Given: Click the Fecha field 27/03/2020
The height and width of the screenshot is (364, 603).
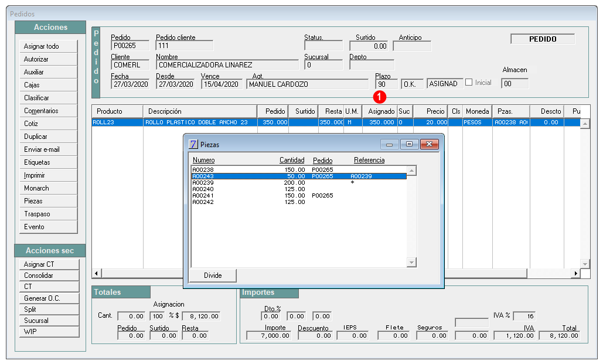Looking at the screenshot, I should [x=131, y=84].
